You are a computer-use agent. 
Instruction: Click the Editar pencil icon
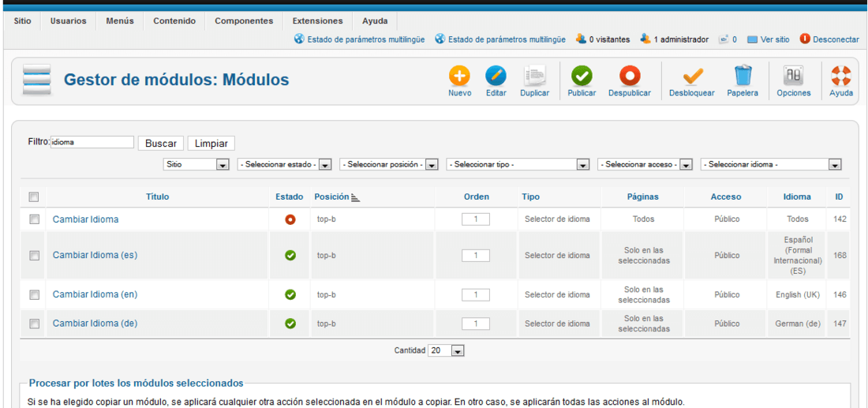(x=496, y=75)
